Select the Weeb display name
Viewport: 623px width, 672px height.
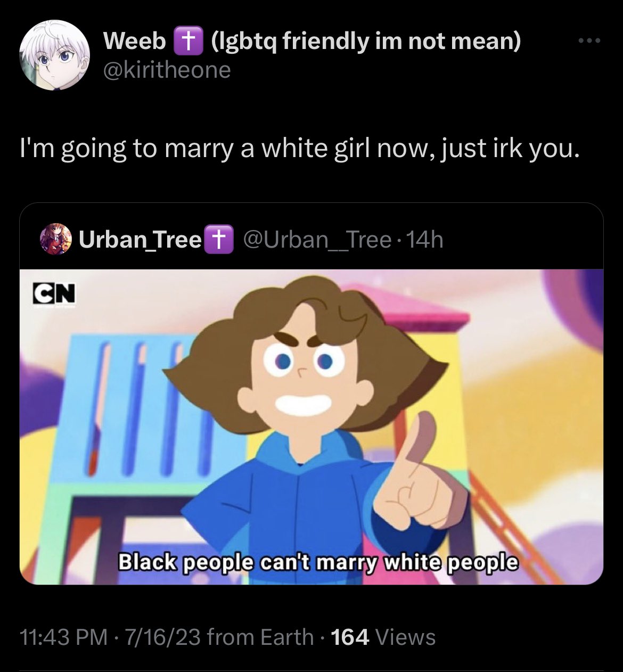pyautogui.click(x=135, y=42)
